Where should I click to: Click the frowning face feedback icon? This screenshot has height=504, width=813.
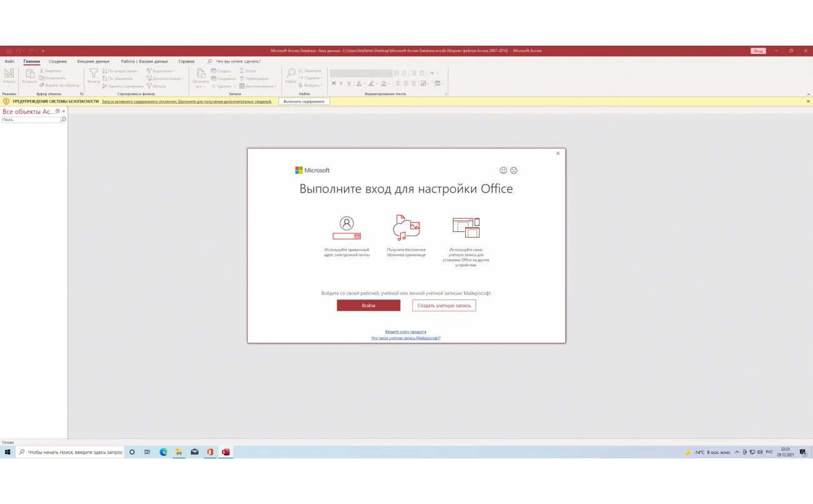[514, 170]
